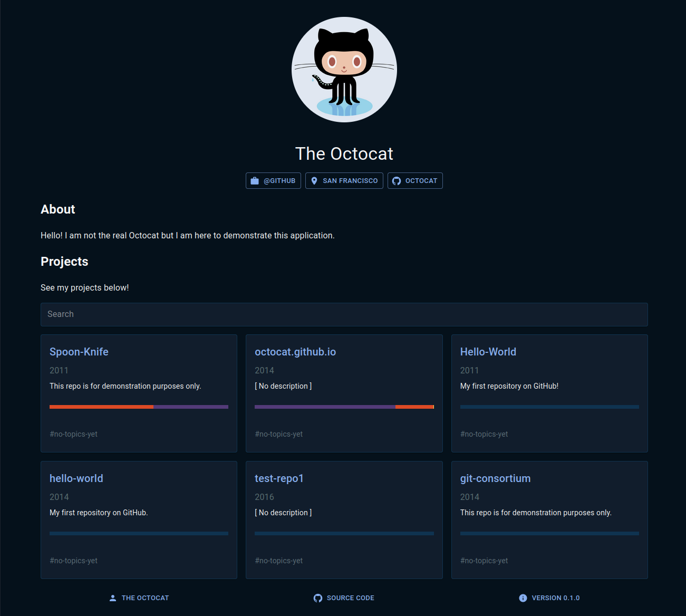686x616 pixels.
Task: Click the GitHub logo icon in OCTOCAT chip
Action: (397, 181)
